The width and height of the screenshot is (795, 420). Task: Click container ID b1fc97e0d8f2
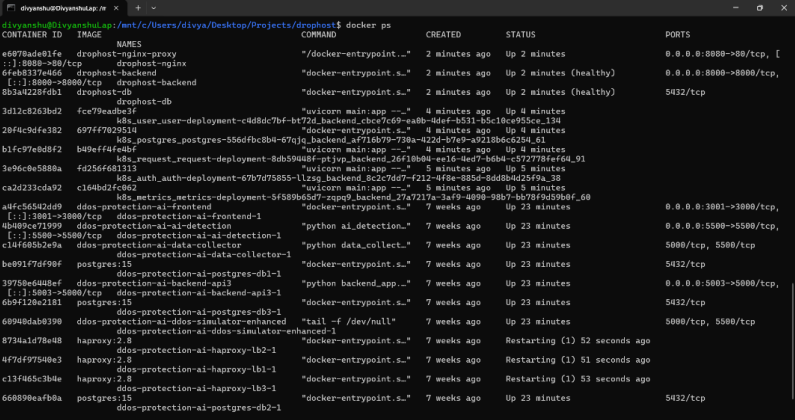32,150
